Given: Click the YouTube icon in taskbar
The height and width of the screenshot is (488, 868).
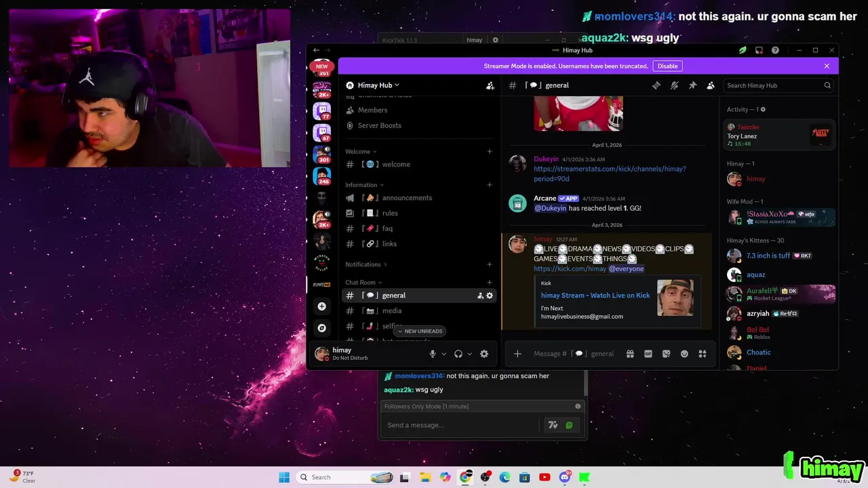Looking at the screenshot, I should tap(545, 477).
